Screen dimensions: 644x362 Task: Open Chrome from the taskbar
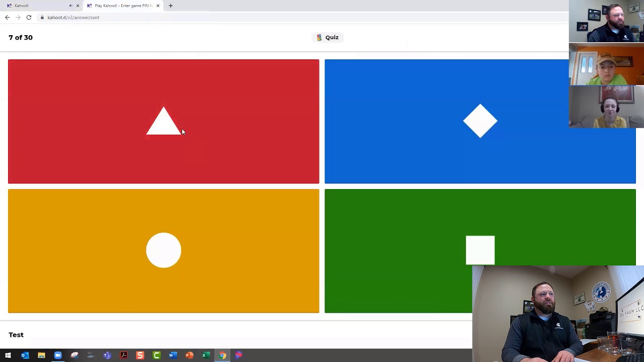click(222, 355)
